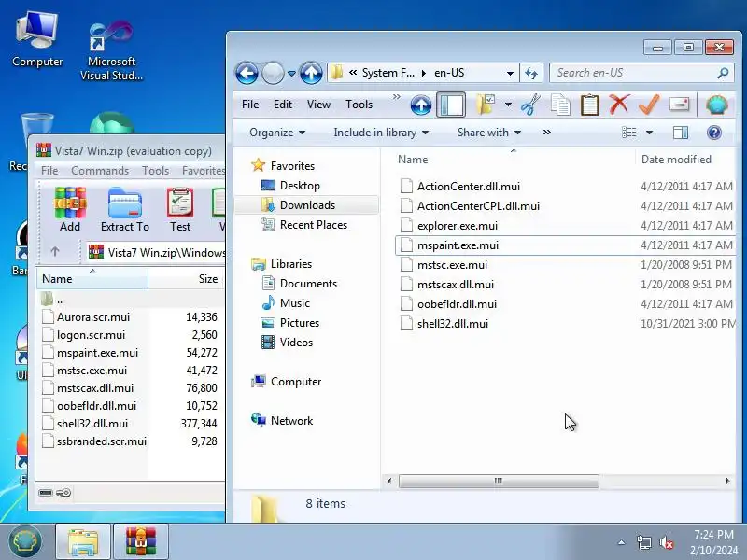Screen dimensions: 747x560
Task: Open the Tools menu in WinRAR
Action: point(155,171)
